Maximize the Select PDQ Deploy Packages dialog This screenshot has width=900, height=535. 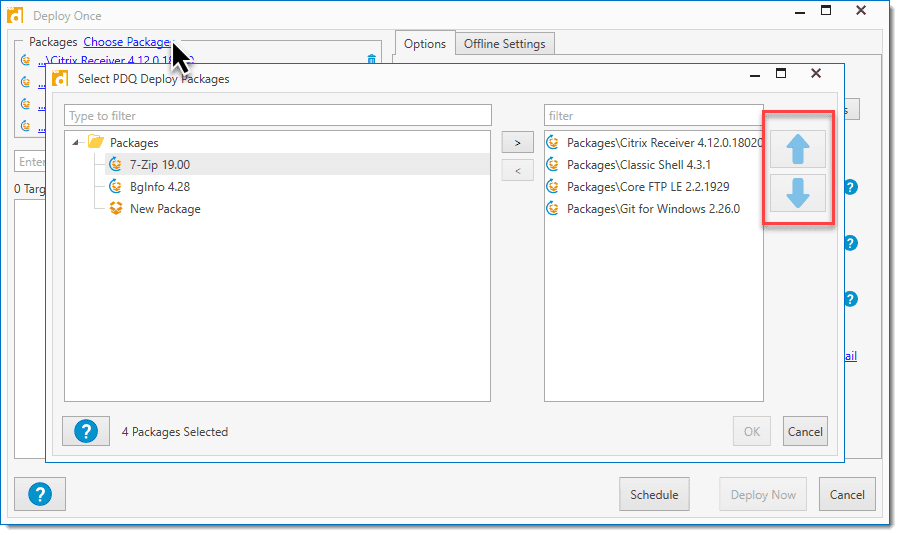tap(781, 73)
